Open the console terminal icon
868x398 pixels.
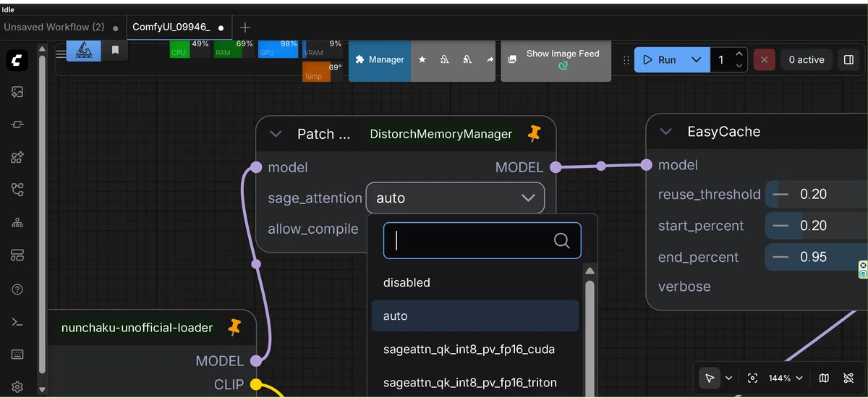point(17,322)
